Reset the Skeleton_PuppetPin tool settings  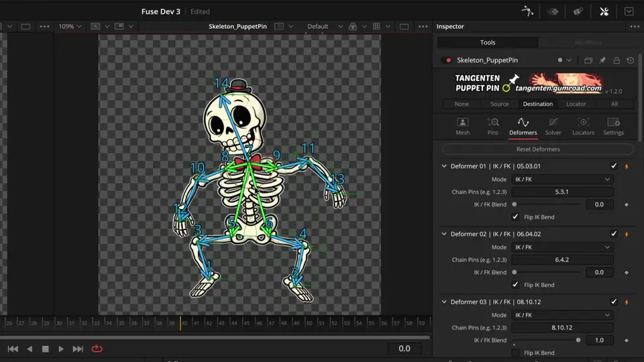point(630,60)
